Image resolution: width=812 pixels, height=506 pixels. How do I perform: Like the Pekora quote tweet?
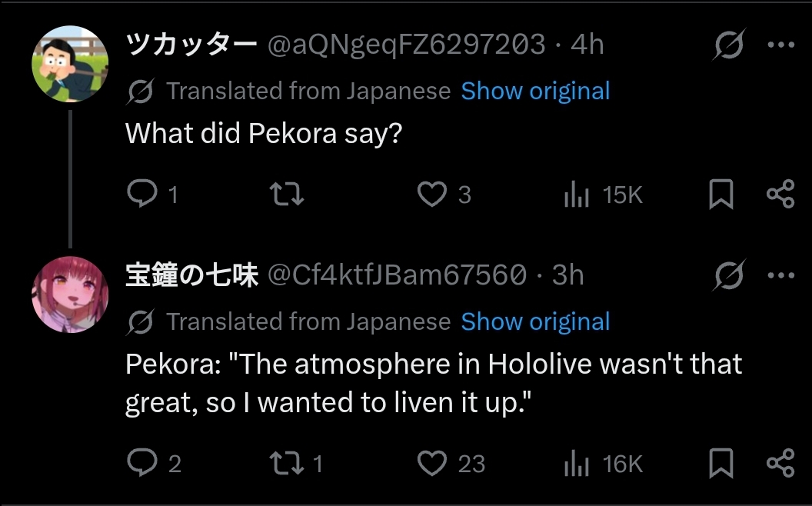pos(432,463)
